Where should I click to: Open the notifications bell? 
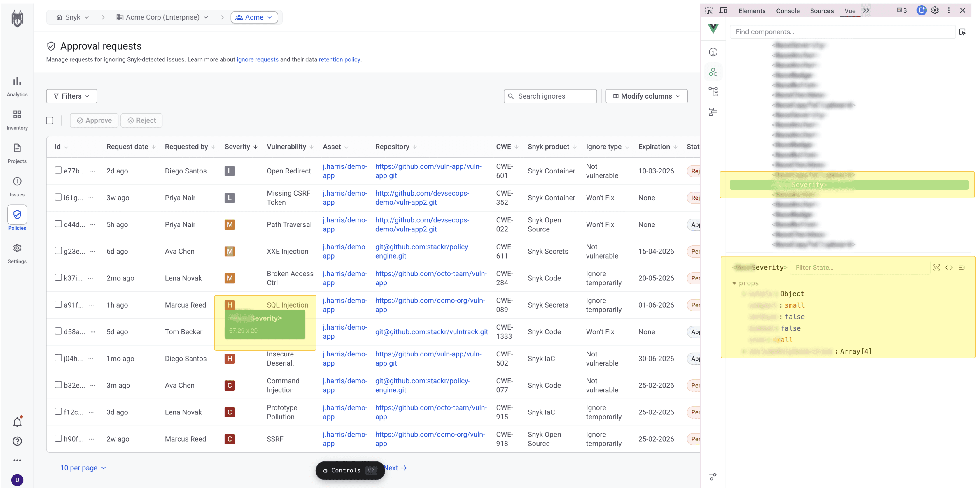(17, 422)
